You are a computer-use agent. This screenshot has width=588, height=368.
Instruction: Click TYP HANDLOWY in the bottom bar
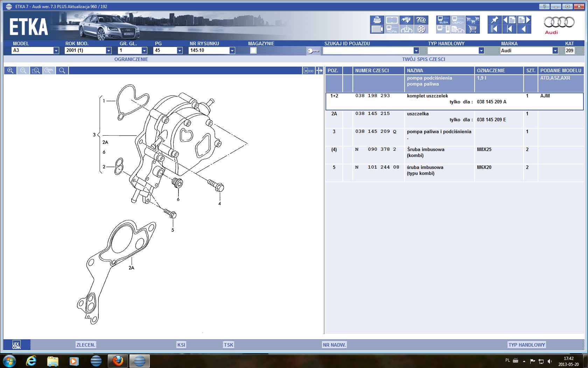[x=527, y=345]
